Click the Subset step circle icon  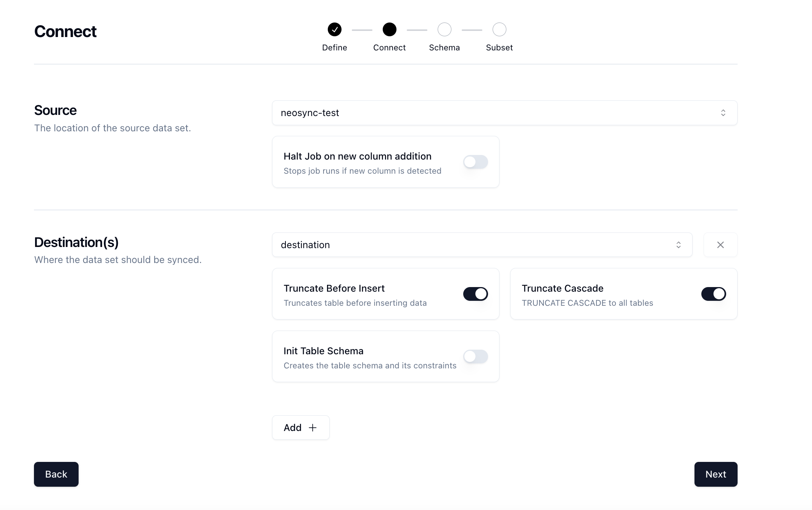point(499,29)
